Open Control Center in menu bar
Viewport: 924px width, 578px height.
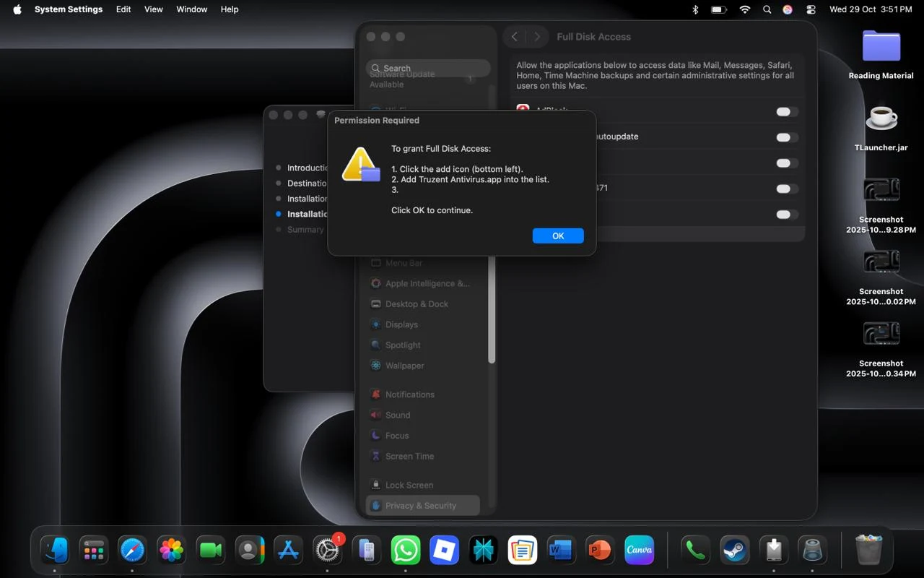coord(811,9)
